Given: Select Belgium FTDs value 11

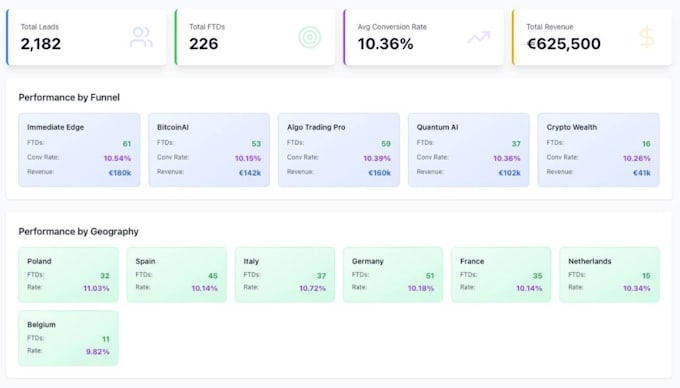Looking at the screenshot, I should 106,339.
